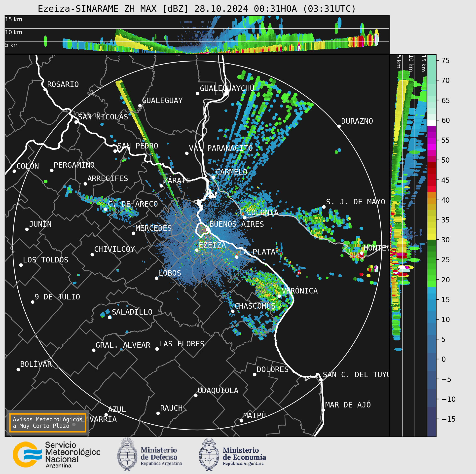Image resolution: width=476 pixels, height=474 pixels.
Task: Click the Dolores city marker dot
Action: click(x=255, y=374)
